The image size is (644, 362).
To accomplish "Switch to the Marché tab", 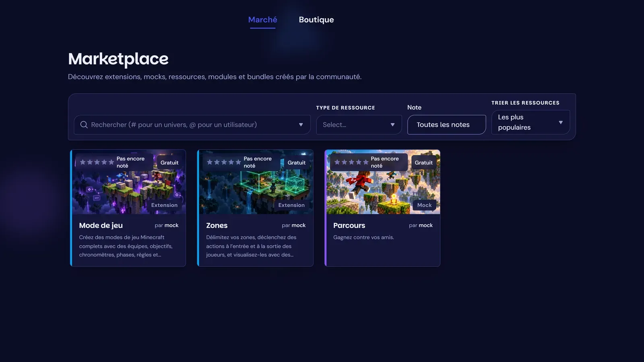I will [262, 20].
